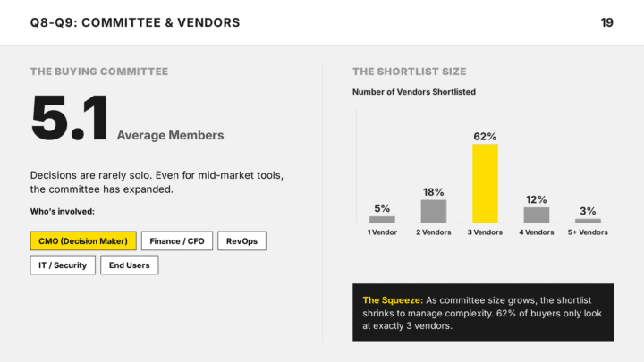Select the IT / Security tag

click(63, 265)
